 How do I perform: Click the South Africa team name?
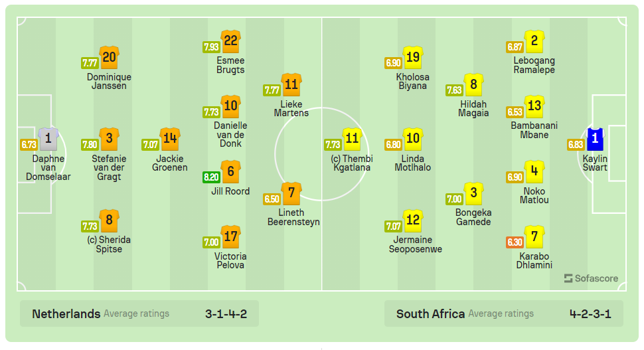pos(430,313)
